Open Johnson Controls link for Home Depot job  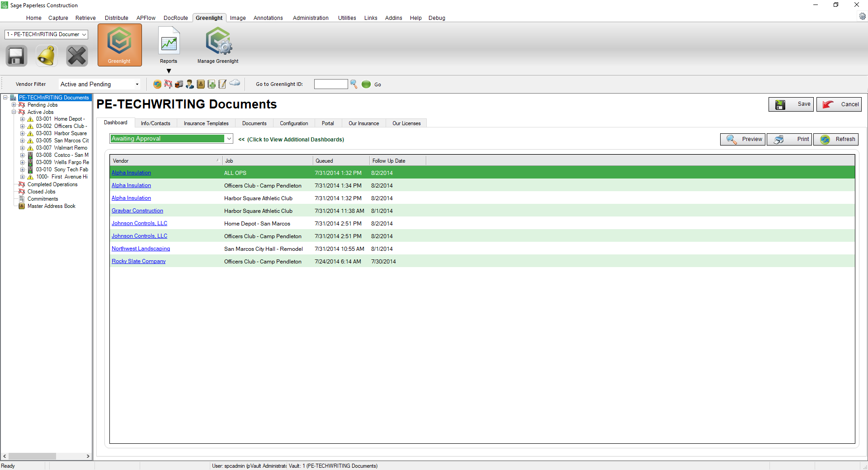coord(140,223)
